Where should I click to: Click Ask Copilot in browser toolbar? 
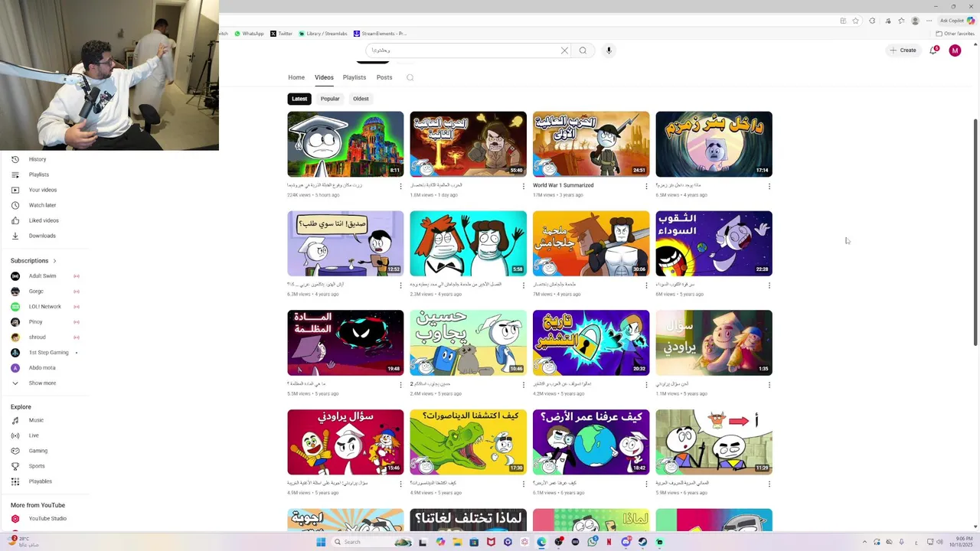(957, 21)
